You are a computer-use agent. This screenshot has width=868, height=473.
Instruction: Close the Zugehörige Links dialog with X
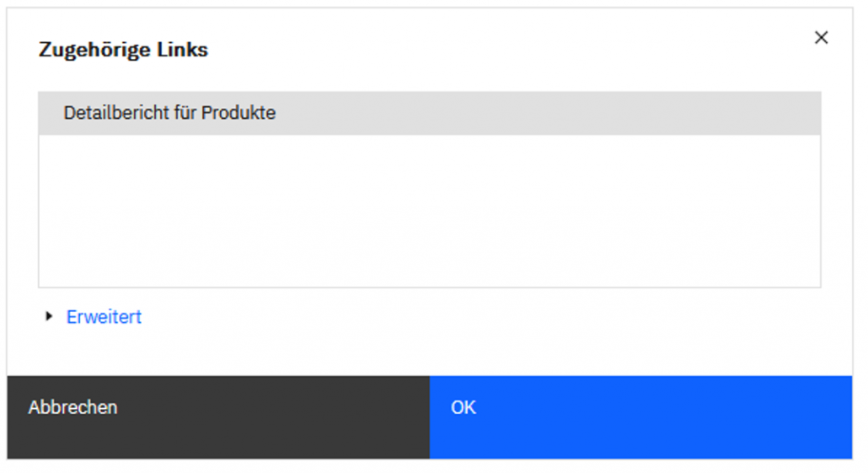(821, 38)
